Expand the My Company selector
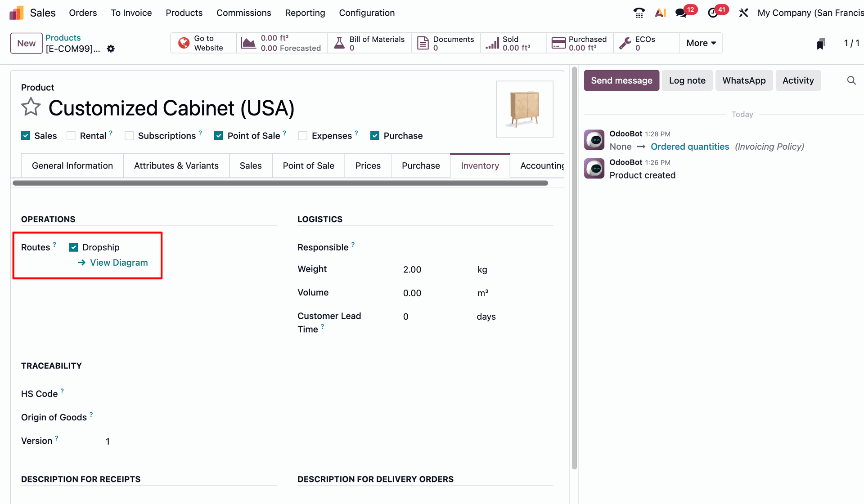Image resolution: width=864 pixels, height=504 pixels. click(x=810, y=12)
